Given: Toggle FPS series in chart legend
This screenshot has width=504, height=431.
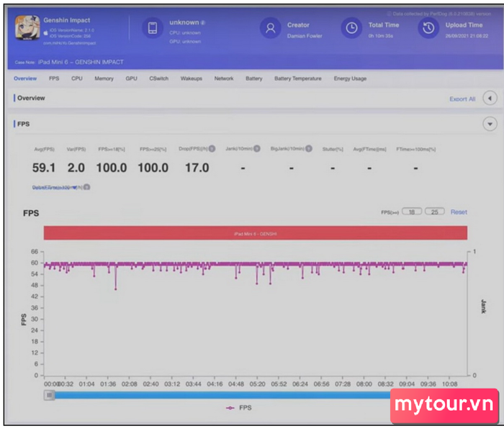Looking at the screenshot, I should [240, 407].
